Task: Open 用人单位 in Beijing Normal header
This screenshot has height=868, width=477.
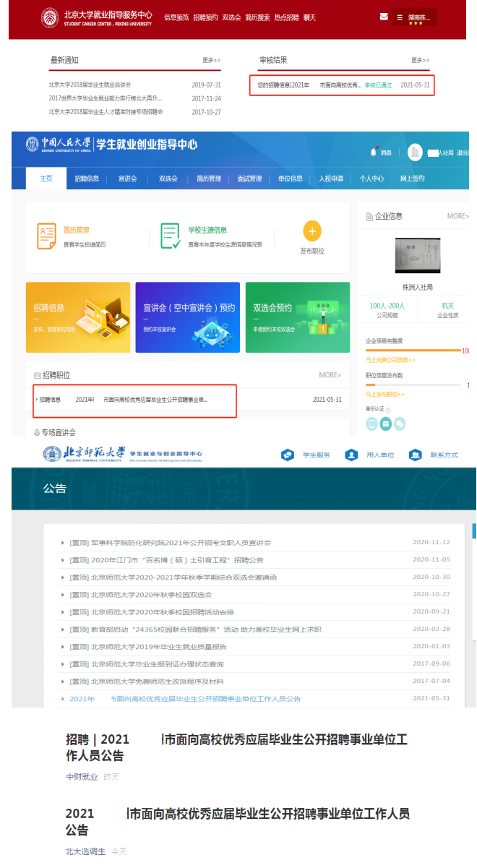Action: pos(370,455)
